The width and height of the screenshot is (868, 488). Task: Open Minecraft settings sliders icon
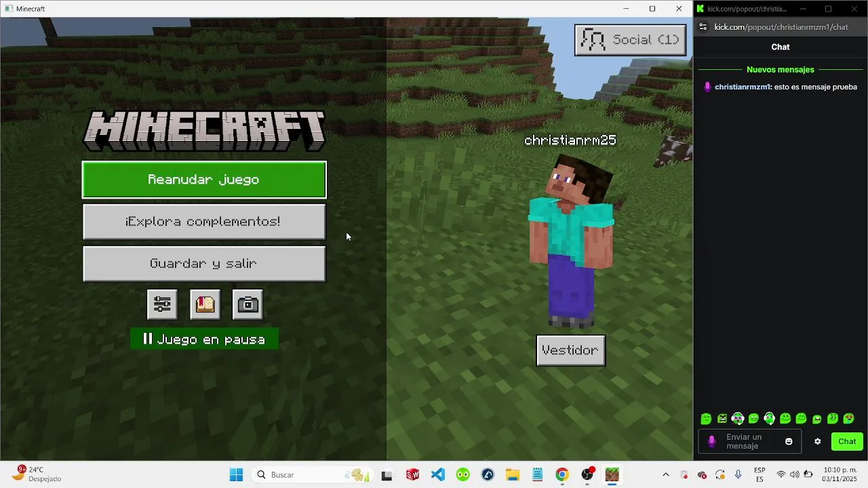click(x=162, y=304)
